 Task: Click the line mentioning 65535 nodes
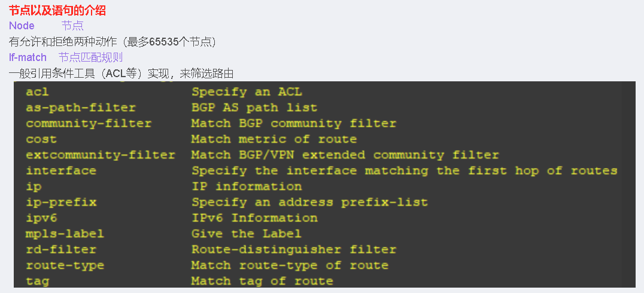112,42
